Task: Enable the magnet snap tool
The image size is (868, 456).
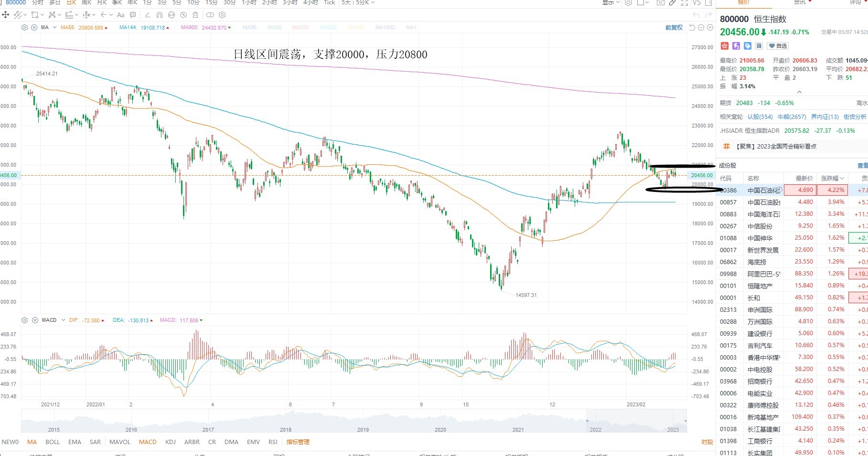Action: [x=159, y=15]
